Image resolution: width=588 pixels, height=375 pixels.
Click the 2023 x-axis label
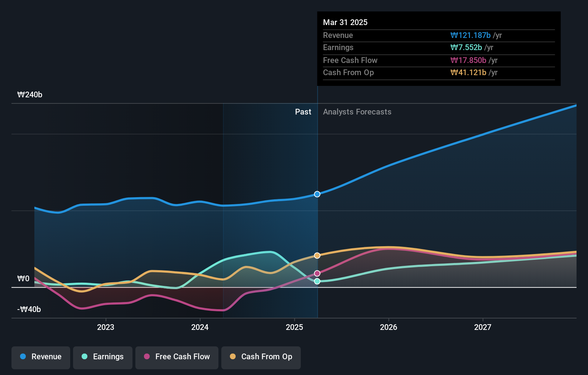click(106, 327)
